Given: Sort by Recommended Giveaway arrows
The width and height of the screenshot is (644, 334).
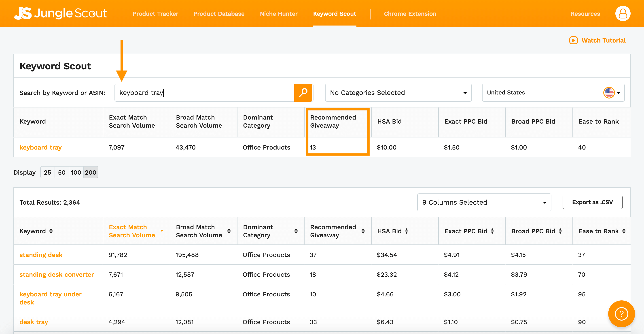Looking at the screenshot, I should click(x=363, y=231).
